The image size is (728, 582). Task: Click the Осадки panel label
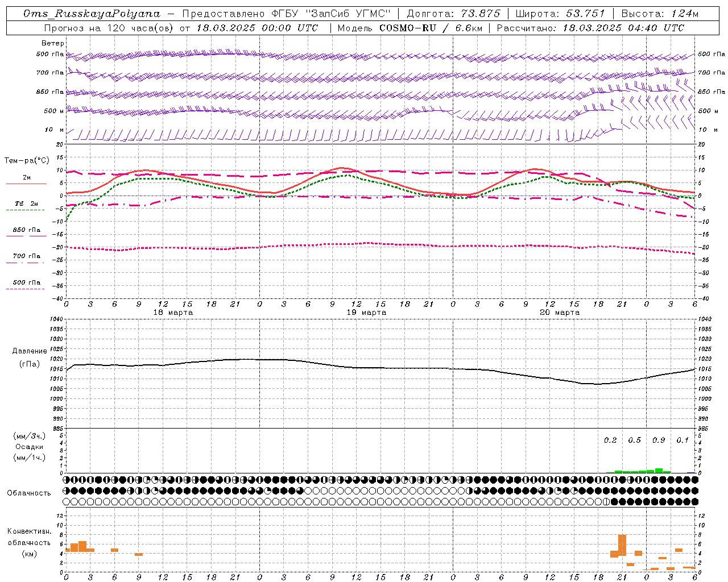click(x=30, y=447)
